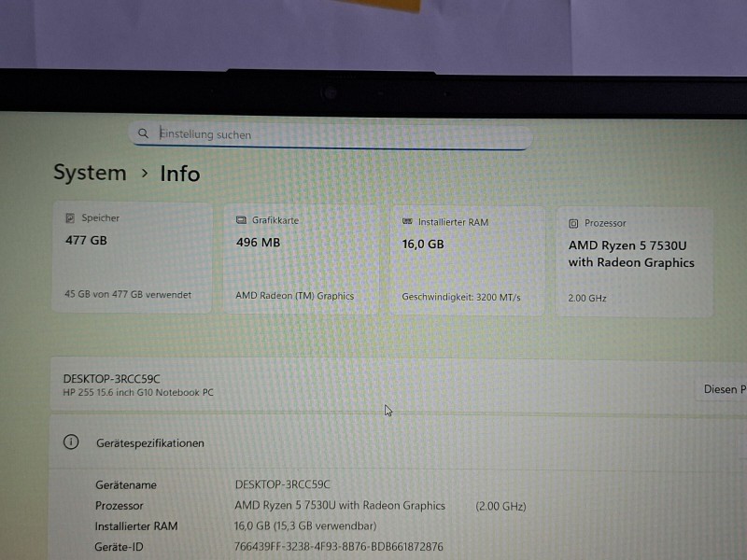Go back to System via the breadcrumb
The width and height of the screenshot is (747, 560).
[90, 173]
